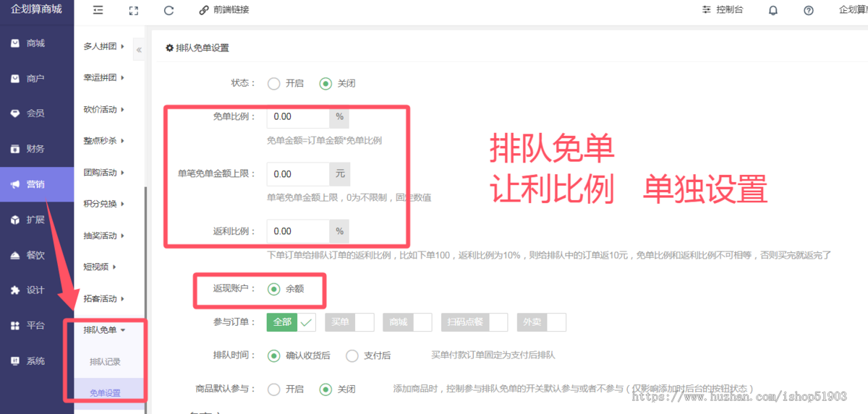Screen dimensions: 868x414
Task: Click the 返利比例 input field
Action: [x=298, y=231]
